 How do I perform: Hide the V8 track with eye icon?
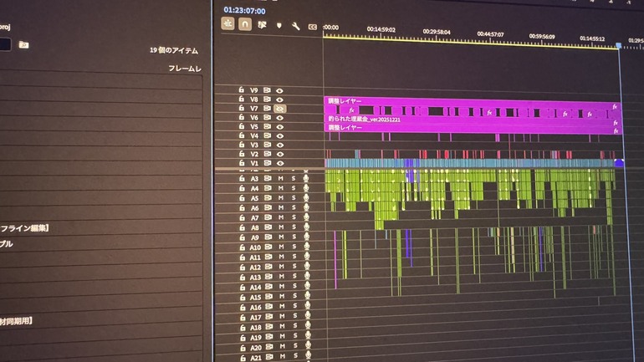coord(280,99)
